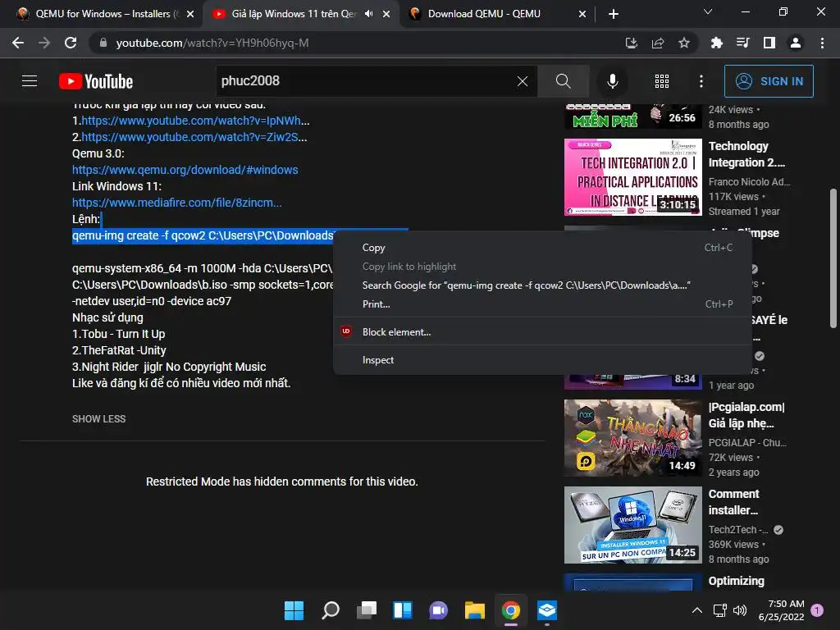The width and height of the screenshot is (840, 630).
Task: Go to YouTube home via logo
Action: (96, 81)
